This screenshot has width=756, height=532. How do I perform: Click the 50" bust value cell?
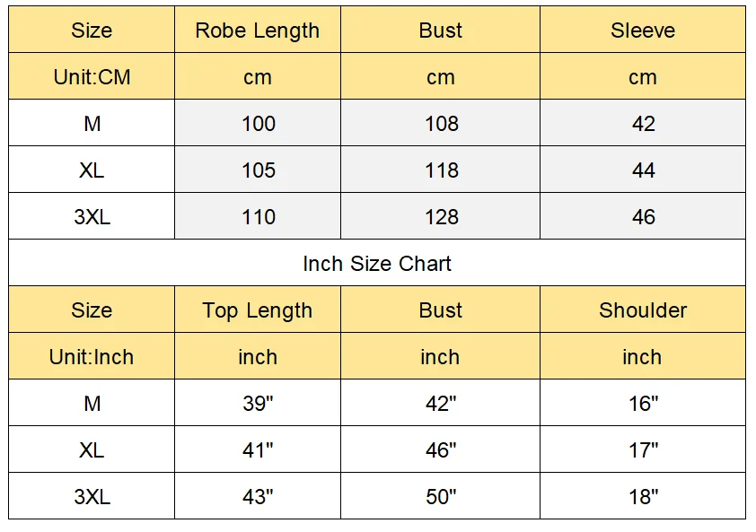[440, 496]
